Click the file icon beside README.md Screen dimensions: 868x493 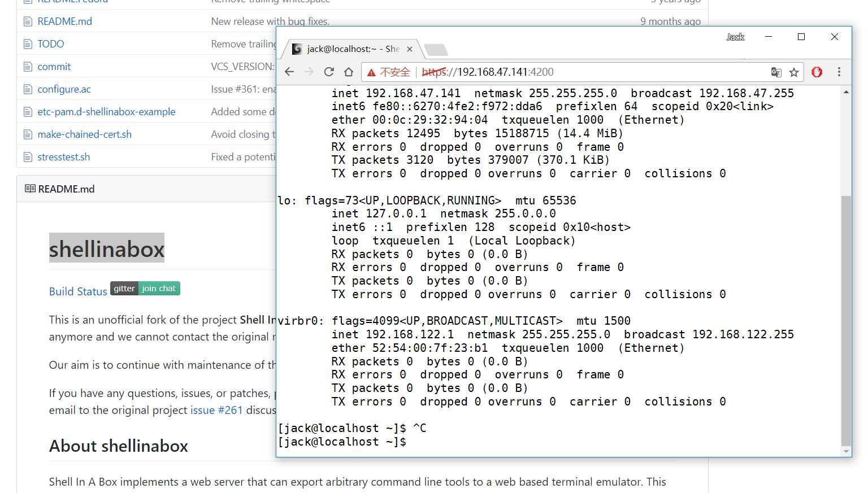click(28, 21)
